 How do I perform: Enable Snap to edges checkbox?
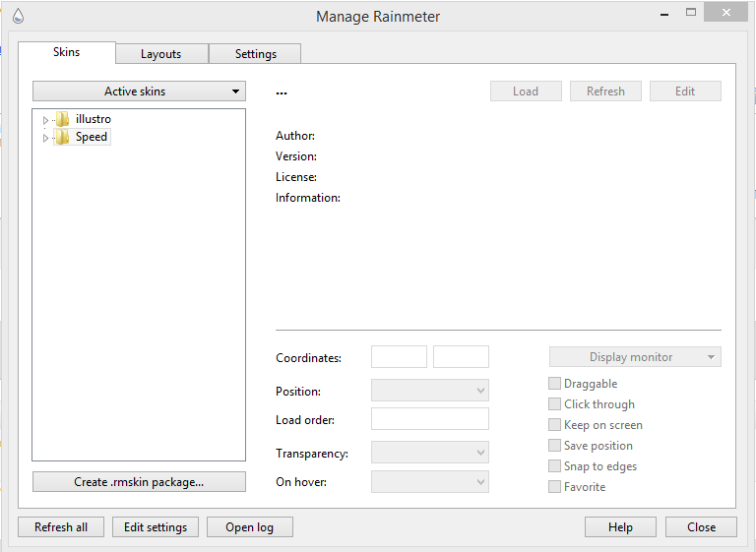click(554, 466)
